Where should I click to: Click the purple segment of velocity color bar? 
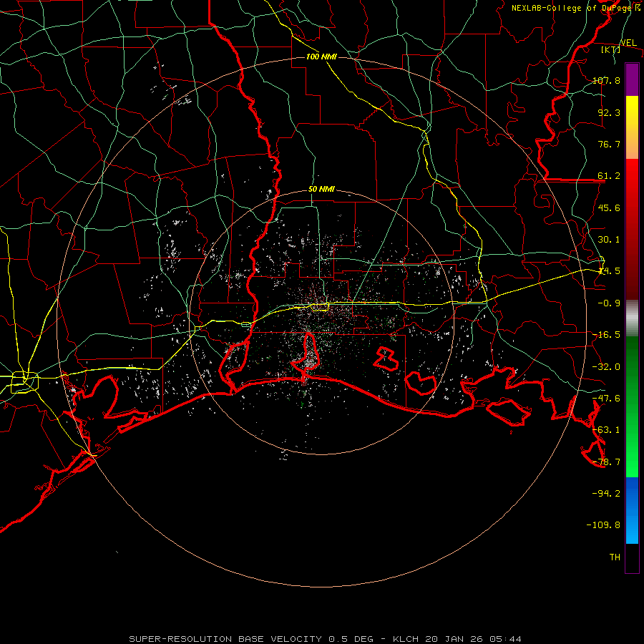[632, 80]
